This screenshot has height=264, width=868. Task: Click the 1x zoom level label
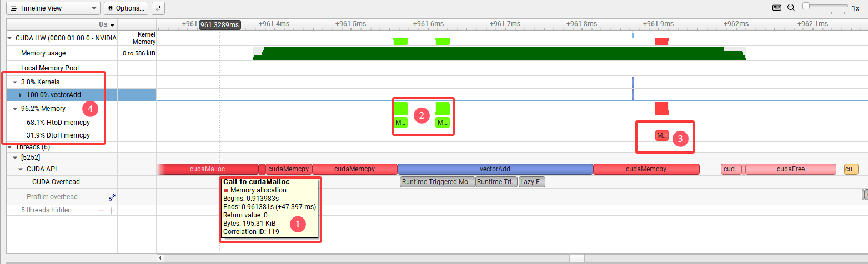856,8
